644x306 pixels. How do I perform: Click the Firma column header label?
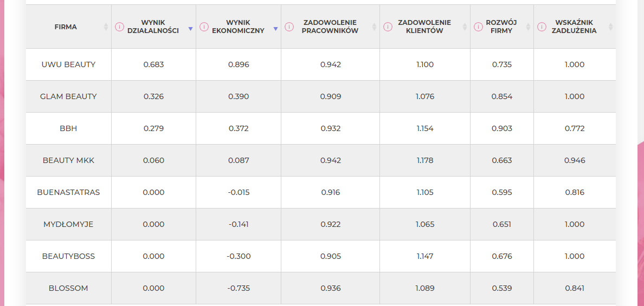tap(66, 27)
